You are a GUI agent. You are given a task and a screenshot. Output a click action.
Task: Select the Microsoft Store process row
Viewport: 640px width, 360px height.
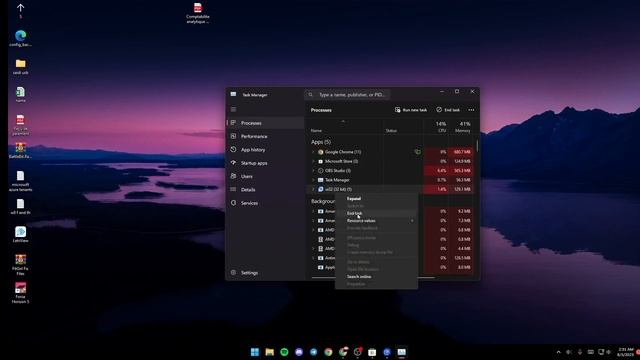click(x=391, y=161)
